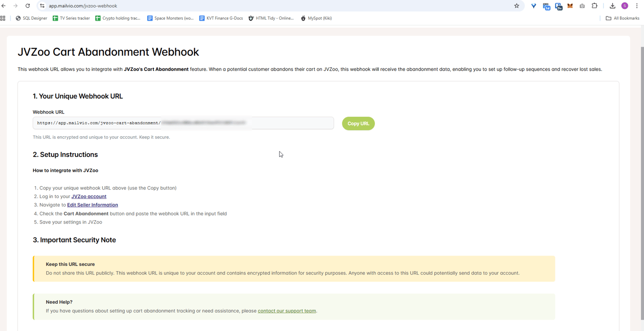Open the extension icon with 1d badge
644x331 pixels.
pos(546,6)
